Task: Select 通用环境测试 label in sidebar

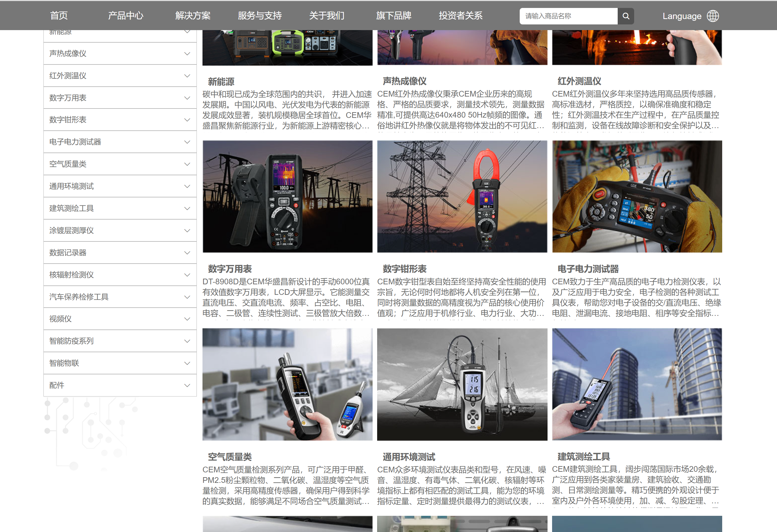Action: [72, 186]
